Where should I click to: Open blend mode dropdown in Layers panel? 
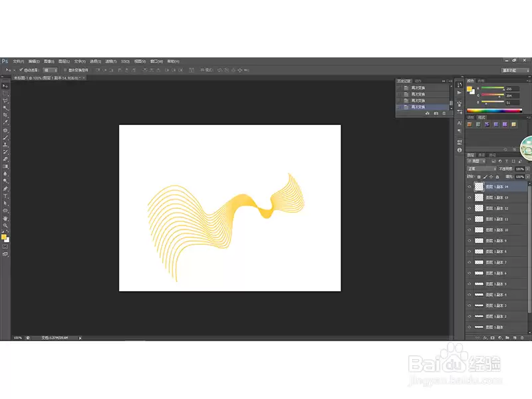(x=481, y=169)
